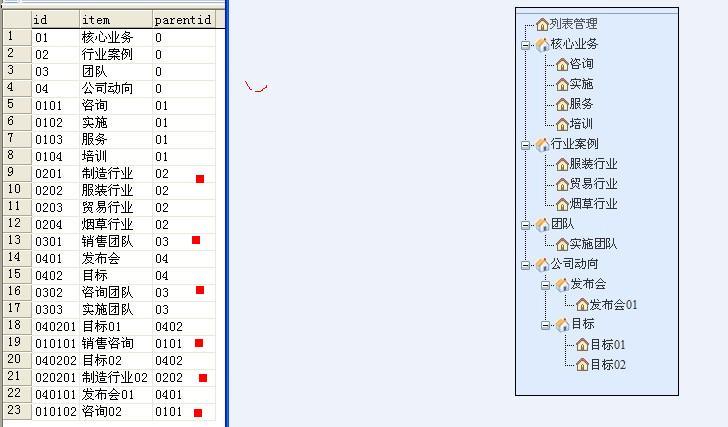This screenshot has width=728, height=427.
Task: Click house icon next to 服务
Action: click(x=562, y=104)
